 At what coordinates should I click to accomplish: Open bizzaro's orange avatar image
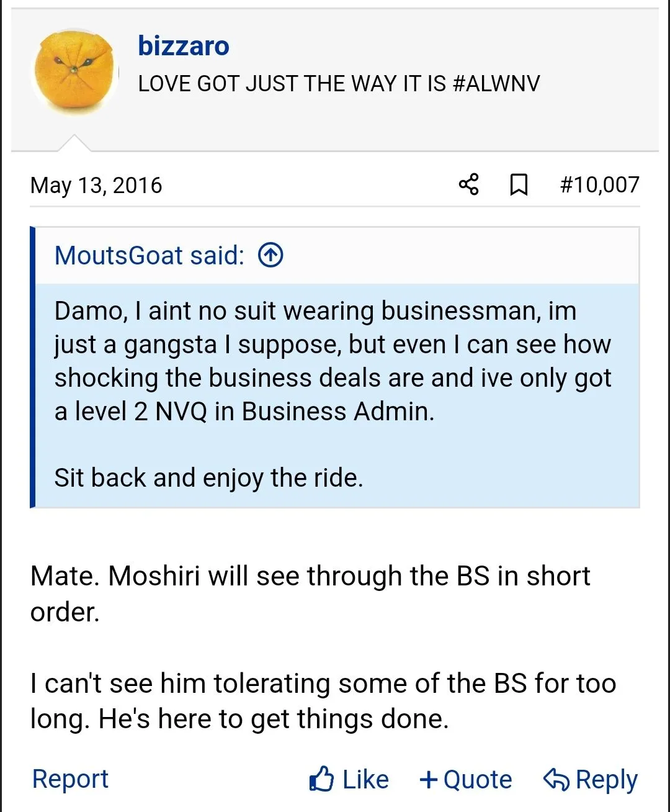point(75,71)
